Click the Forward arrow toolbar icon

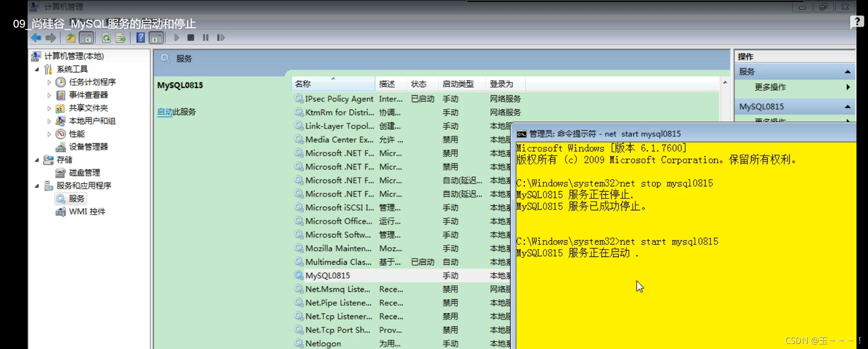pyautogui.click(x=51, y=38)
